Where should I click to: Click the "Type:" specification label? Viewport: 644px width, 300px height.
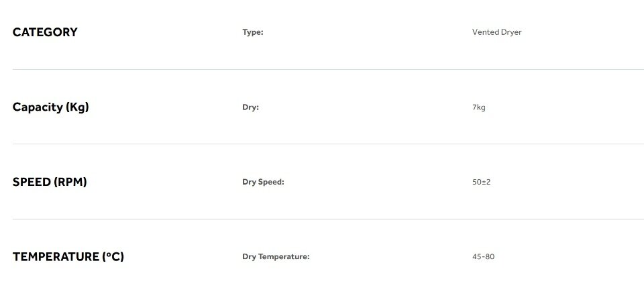pyautogui.click(x=253, y=32)
